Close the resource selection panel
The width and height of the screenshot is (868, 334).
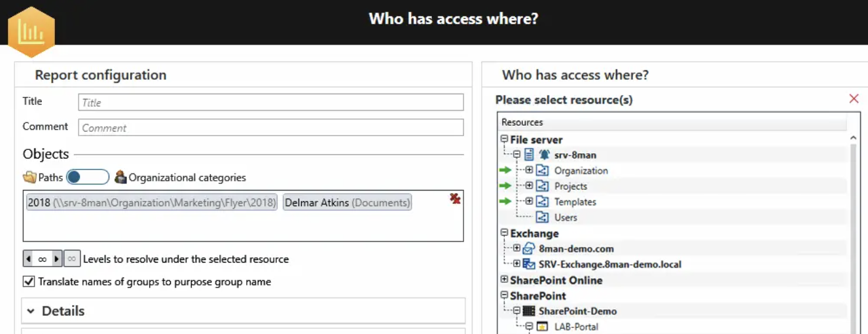854,99
